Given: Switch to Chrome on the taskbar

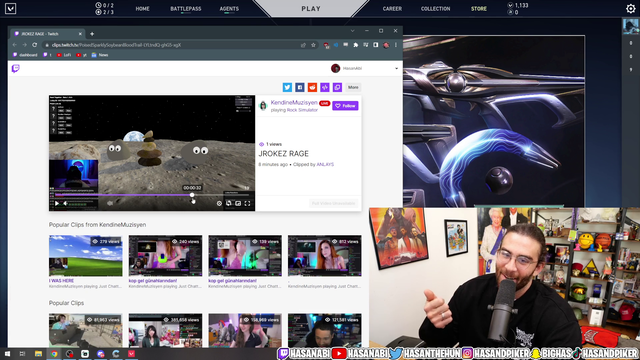Looking at the screenshot, I should pos(54,354).
